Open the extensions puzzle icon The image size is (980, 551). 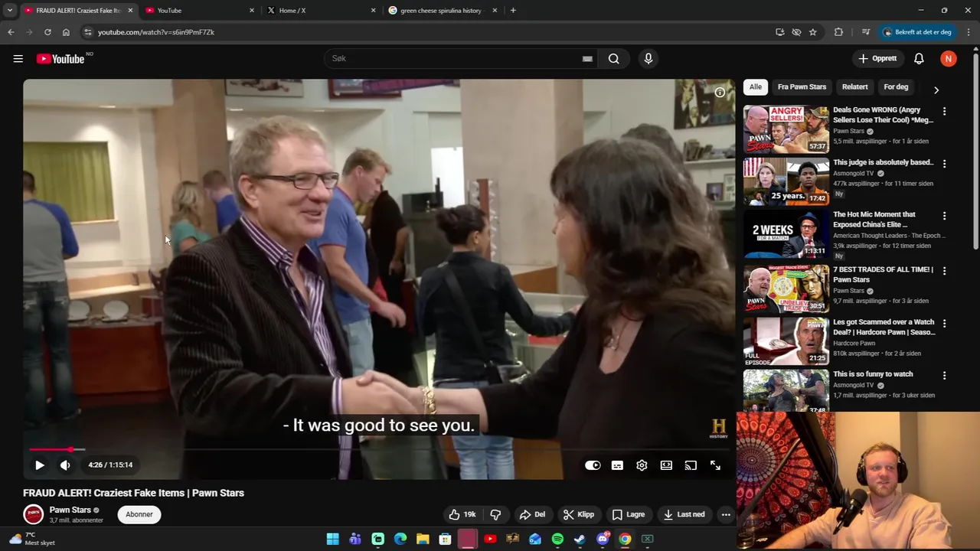point(838,32)
